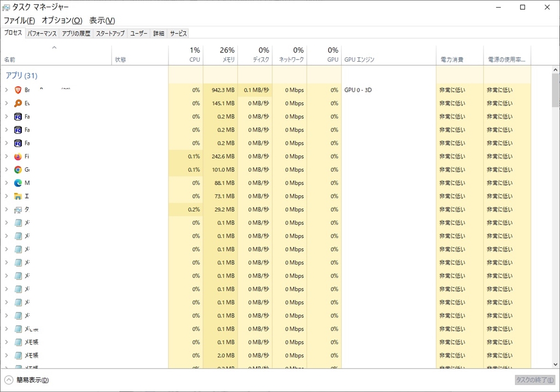Sort processes by the メモリ column header
Screen dimensions: 560x392
click(x=220, y=55)
